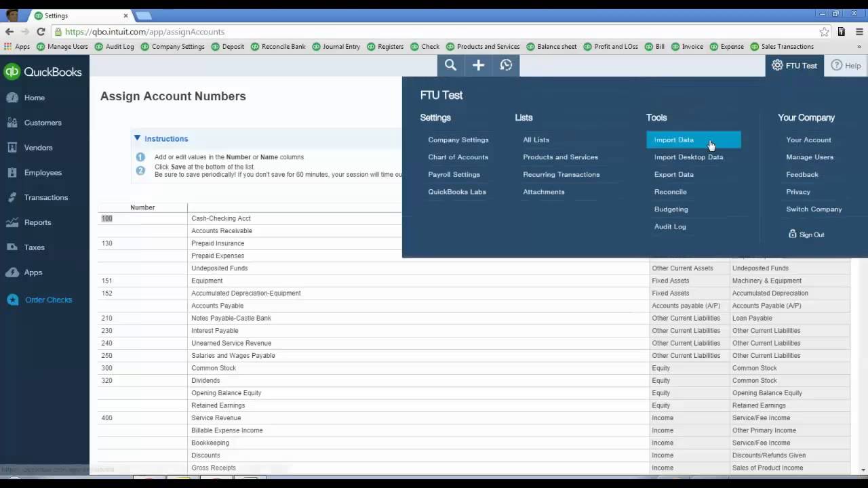Open Your Account
868x488 pixels.
pos(808,140)
